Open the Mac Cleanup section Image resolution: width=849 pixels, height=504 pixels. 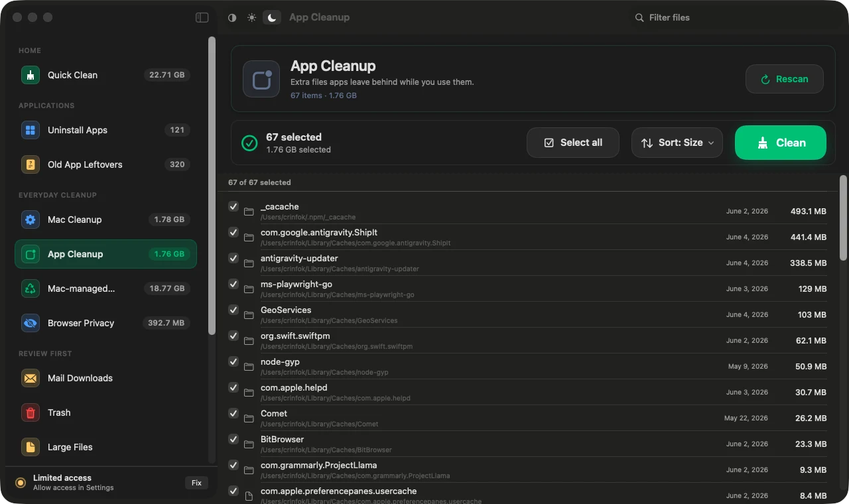pyautogui.click(x=105, y=220)
